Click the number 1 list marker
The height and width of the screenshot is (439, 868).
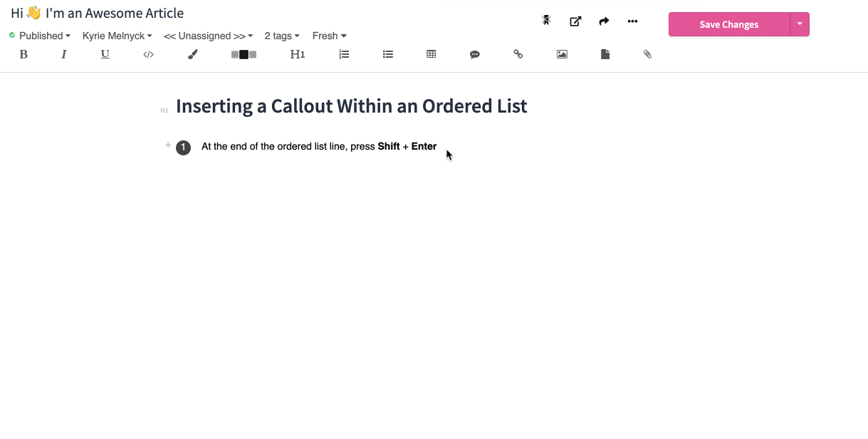pyautogui.click(x=183, y=148)
